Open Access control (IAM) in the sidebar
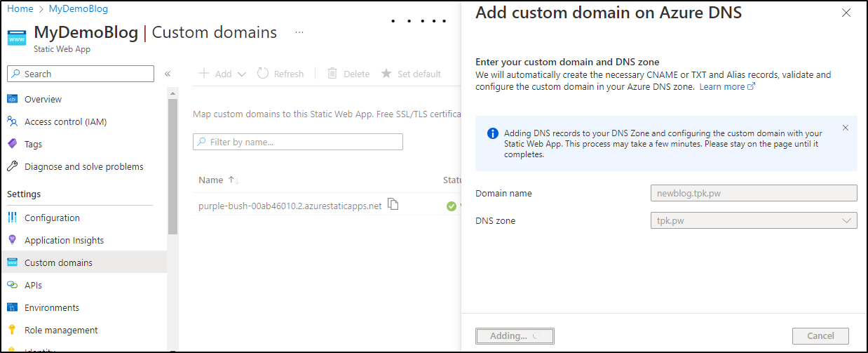 coord(65,121)
